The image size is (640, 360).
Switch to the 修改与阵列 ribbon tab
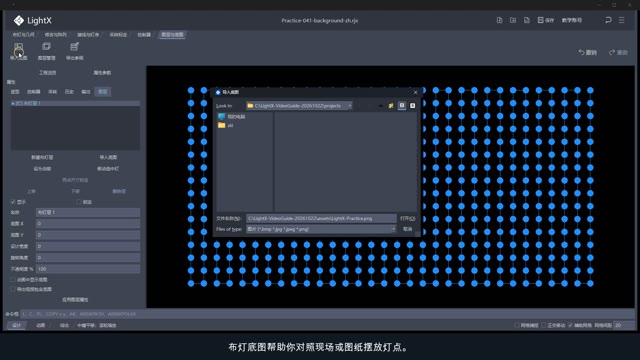pyautogui.click(x=56, y=35)
